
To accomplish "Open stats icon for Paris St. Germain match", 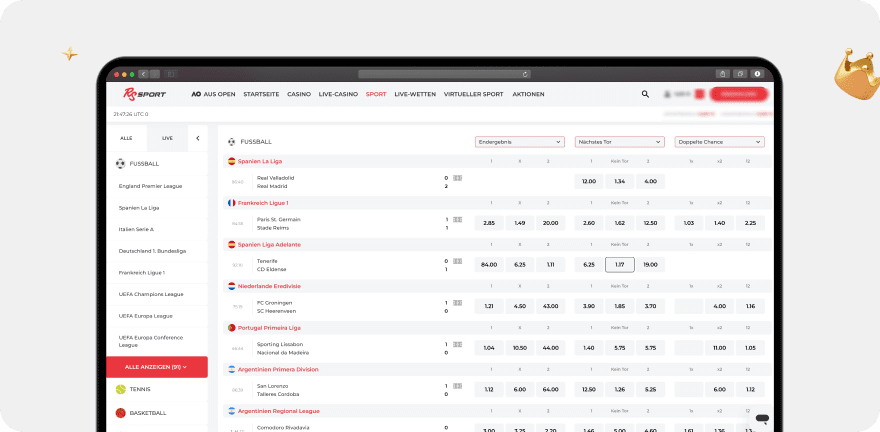I will click(x=458, y=219).
